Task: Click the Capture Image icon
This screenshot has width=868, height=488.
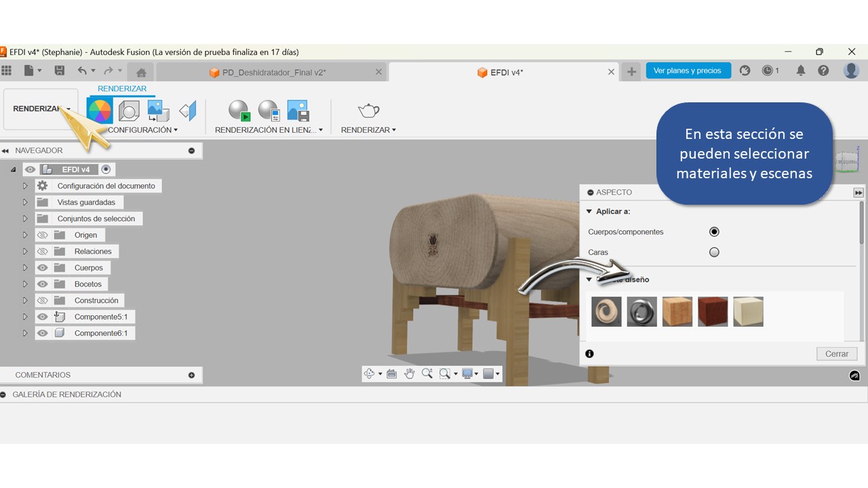Action: tap(298, 110)
